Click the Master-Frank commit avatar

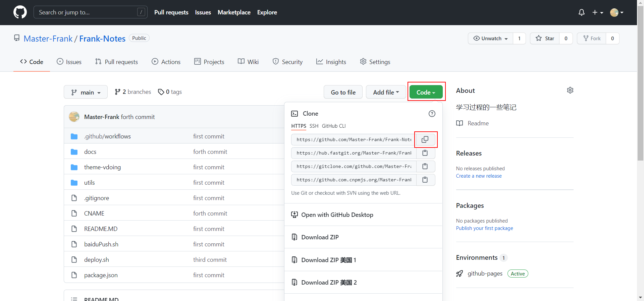[x=74, y=117]
